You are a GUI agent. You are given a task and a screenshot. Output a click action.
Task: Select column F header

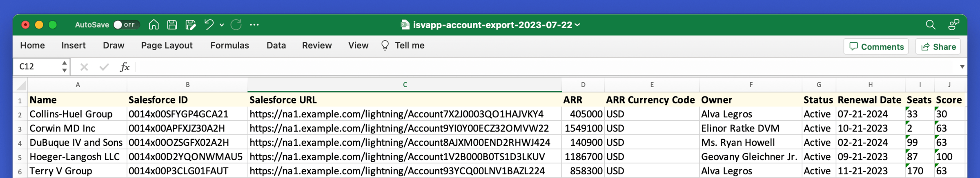pyautogui.click(x=751, y=85)
